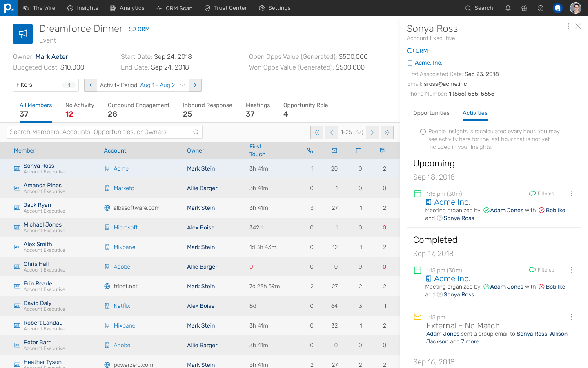Open owner Mark Aeter link
Viewport: 588px width, 368px height.
(x=51, y=57)
